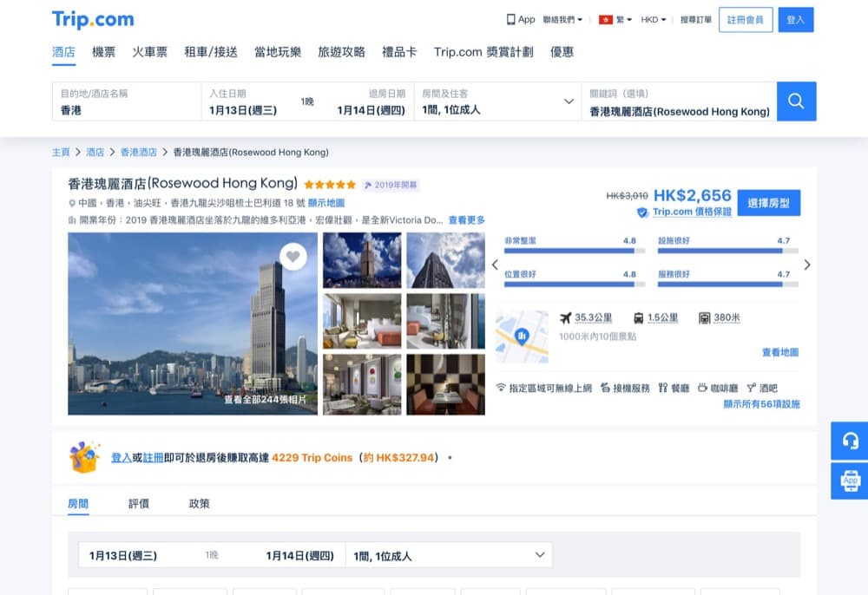The image size is (868, 595).
Task: Click the airport pickup service icon
Action: click(x=606, y=388)
